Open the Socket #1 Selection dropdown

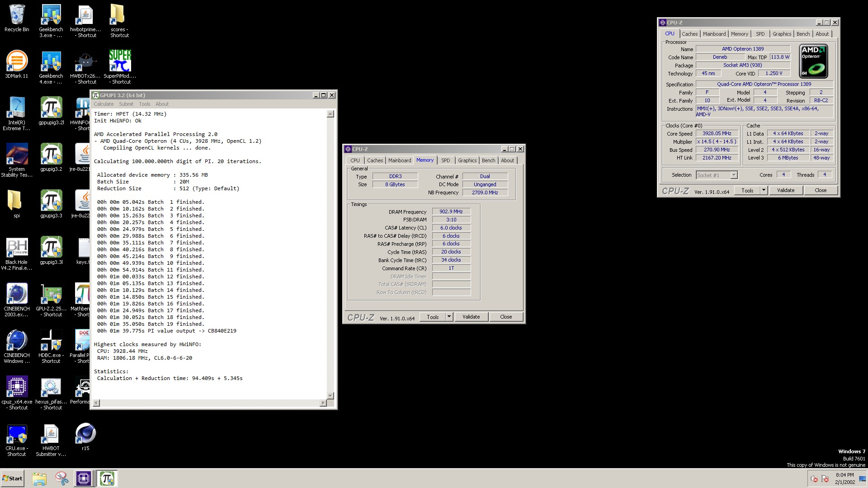[717, 175]
